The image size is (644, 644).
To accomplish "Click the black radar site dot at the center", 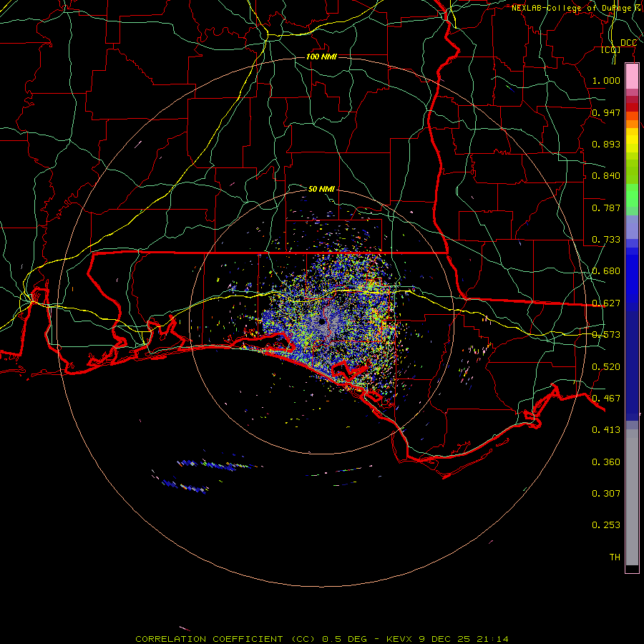I will [x=322, y=322].
